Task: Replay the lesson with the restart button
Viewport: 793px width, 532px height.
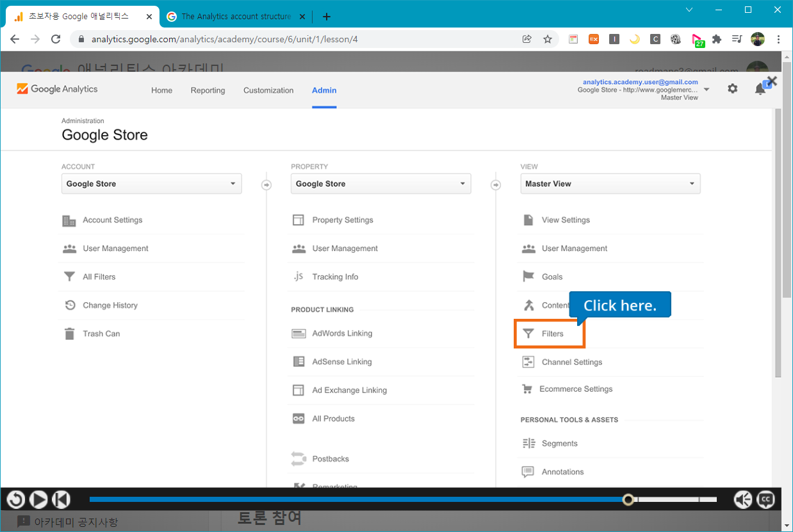Action: click(15, 499)
